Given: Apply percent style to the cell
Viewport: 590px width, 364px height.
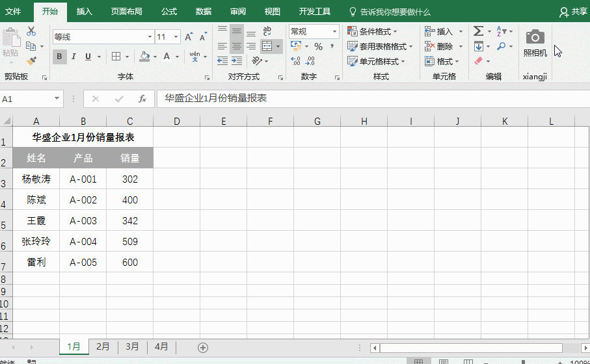Looking at the screenshot, I should (318, 47).
